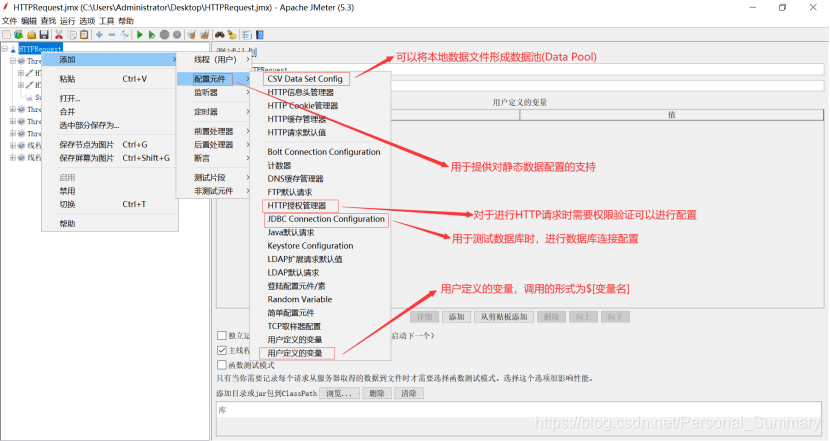The width and height of the screenshot is (830, 441).
Task: Expand all nodes with the plus icon
Action: click(99, 35)
